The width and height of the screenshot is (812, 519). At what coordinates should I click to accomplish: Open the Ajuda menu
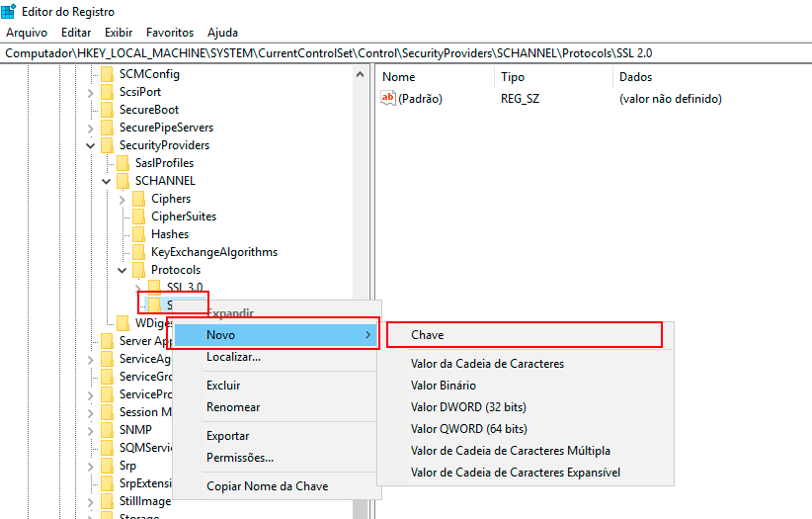pos(222,33)
